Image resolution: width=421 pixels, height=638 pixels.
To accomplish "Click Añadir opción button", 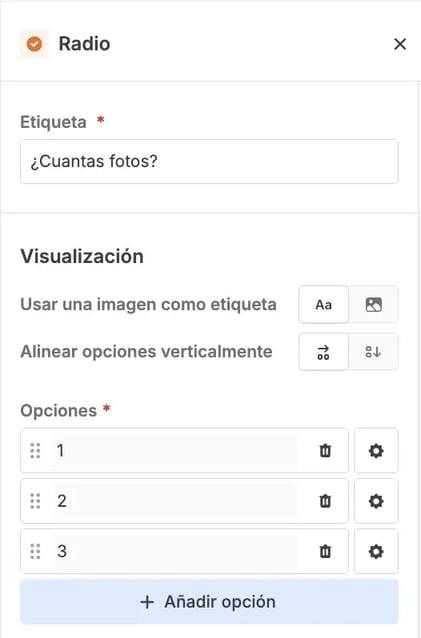I will point(209,601).
